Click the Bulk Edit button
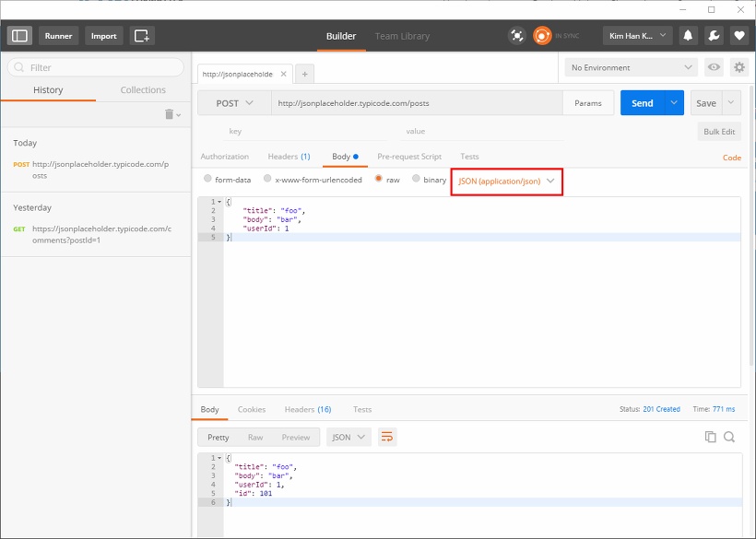The height and width of the screenshot is (539, 756). pos(719,132)
